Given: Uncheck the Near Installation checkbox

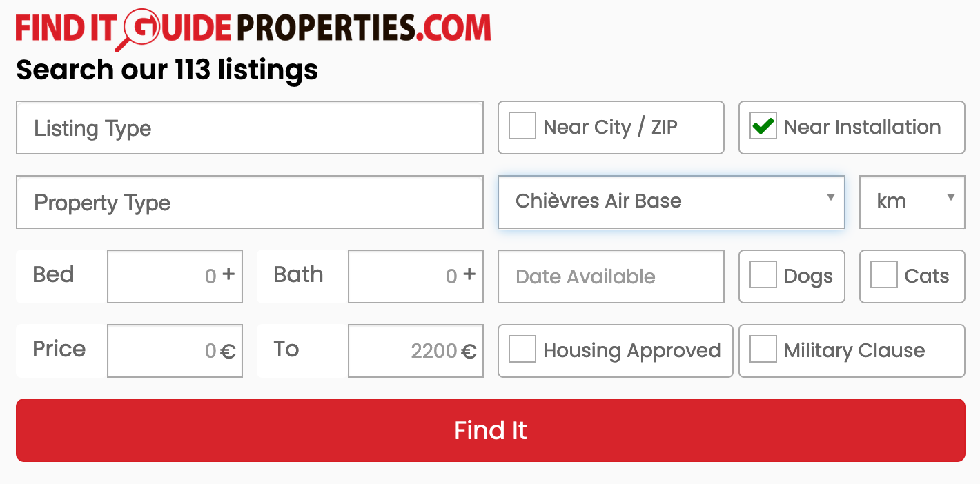Looking at the screenshot, I should (763, 127).
